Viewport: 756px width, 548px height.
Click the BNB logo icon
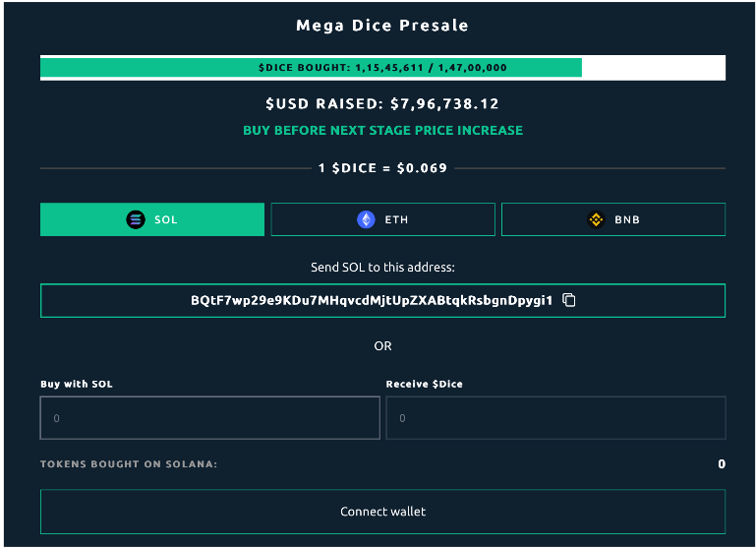pyautogui.click(x=596, y=219)
